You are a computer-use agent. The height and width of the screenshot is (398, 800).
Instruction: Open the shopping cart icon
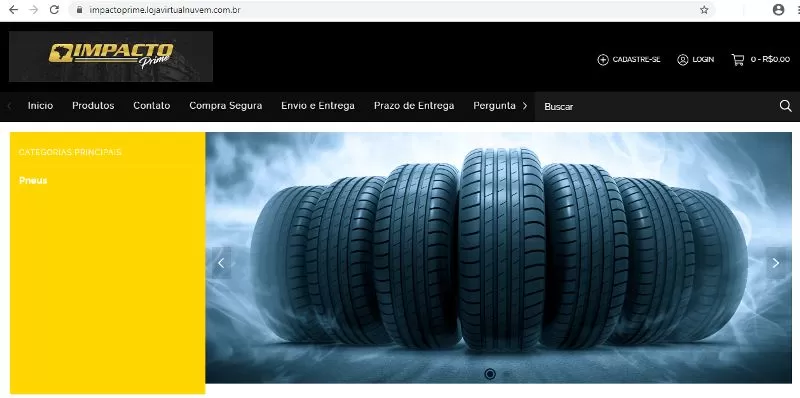[x=738, y=60]
